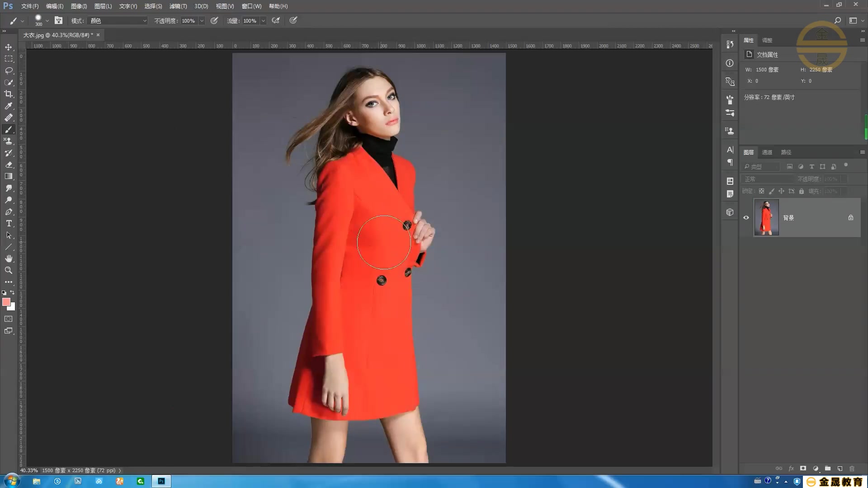Change the screen mode
The height and width of the screenshot is (488, 868).
click(9, 331)
